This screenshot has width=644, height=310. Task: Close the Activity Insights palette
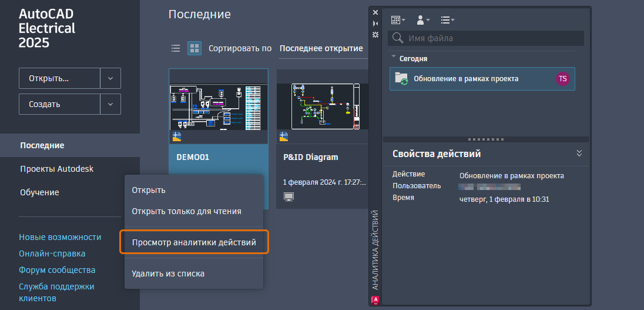tap(375, 12)
